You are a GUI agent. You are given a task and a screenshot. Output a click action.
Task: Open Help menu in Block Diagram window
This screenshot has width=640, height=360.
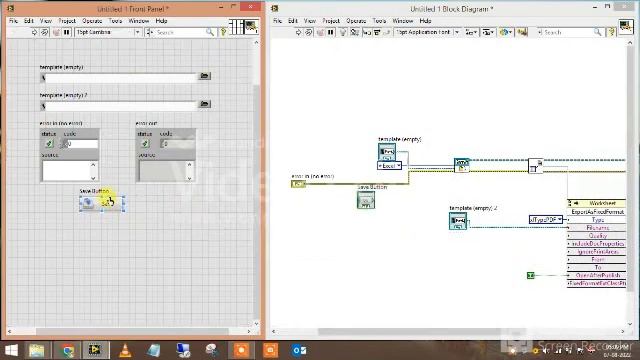coord(425,21)
